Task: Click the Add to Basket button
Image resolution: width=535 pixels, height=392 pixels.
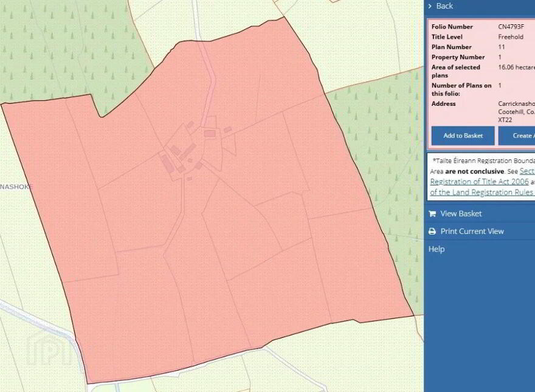Action: point(463,136)
